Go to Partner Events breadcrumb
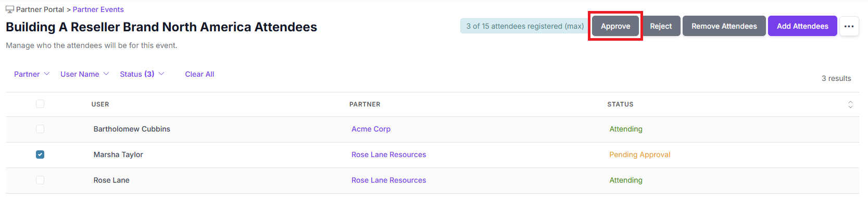 coord(98,9)
